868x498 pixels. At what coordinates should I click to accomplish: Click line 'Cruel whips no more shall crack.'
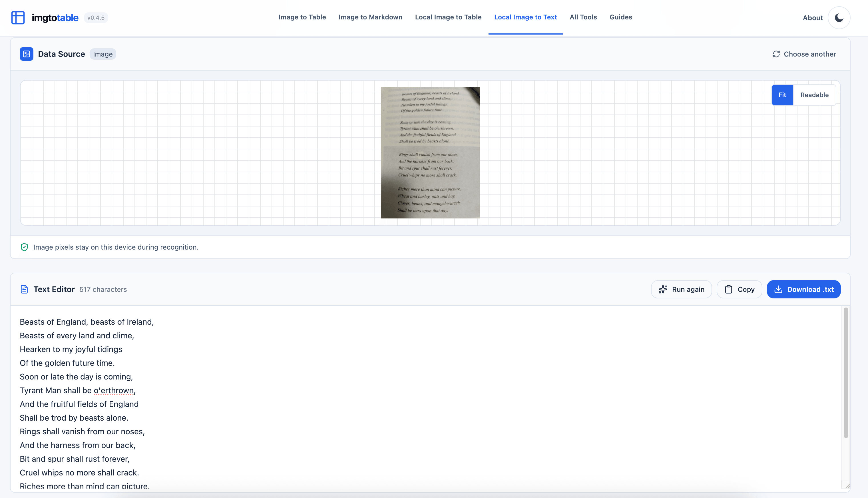(79, 472)
